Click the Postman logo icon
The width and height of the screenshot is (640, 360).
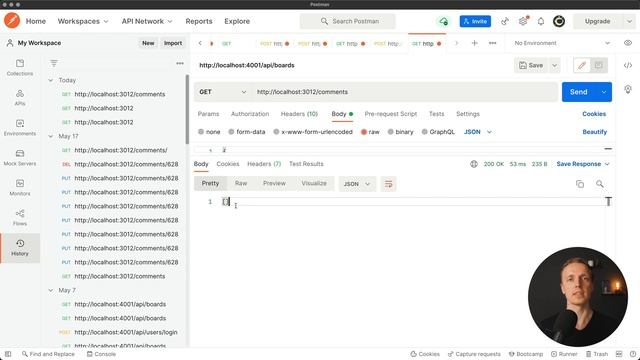12,20
